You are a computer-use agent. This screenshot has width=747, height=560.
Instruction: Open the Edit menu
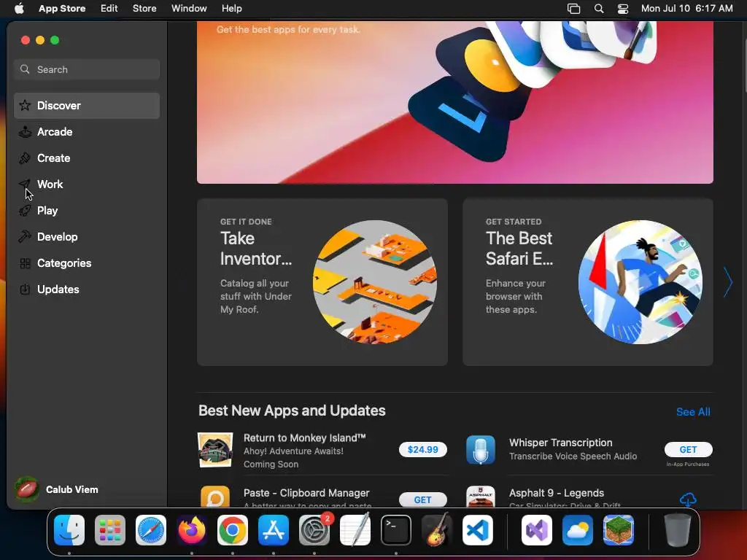click(x=109, y=9)
